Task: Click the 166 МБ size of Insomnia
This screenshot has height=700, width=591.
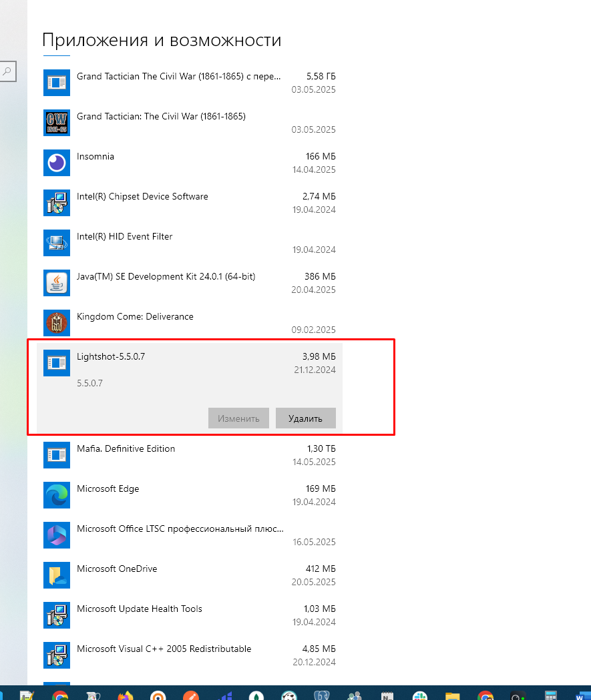Action: coord(321,156)
